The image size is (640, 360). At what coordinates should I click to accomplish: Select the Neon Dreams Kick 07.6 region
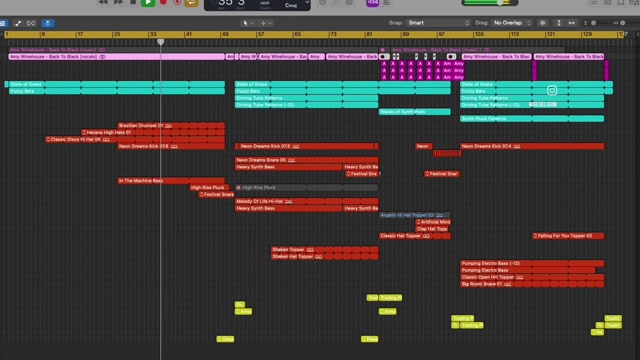point(171,146)
